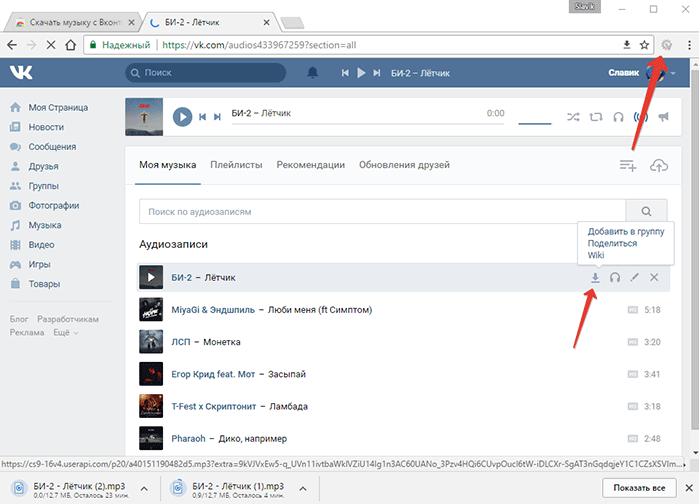
Task: Download the БИ-2 Лётчик track
Action: click(x=595, y=278)
